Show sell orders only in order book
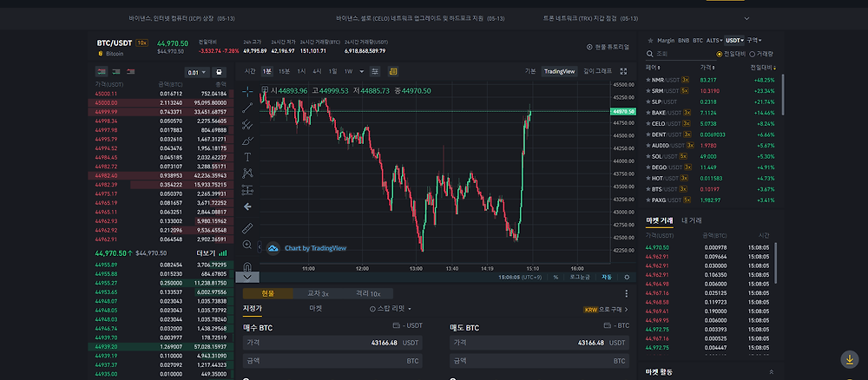Viewport: 868px width, 380px height. point(129,71)
